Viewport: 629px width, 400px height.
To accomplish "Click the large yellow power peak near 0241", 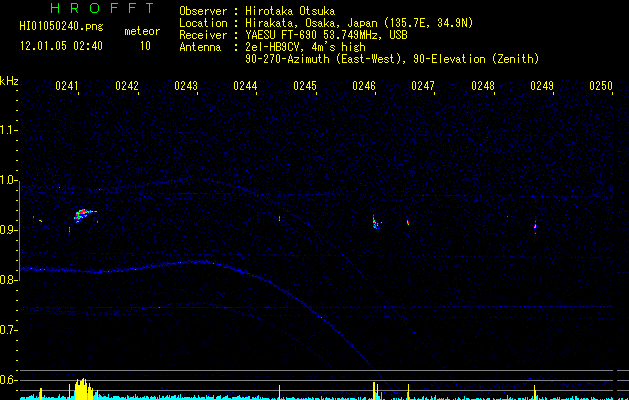I will [x=83, y=388].
